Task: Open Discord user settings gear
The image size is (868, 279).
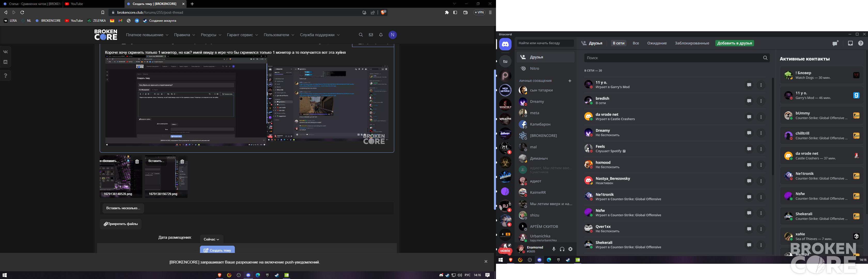Action: coord(570,249)
